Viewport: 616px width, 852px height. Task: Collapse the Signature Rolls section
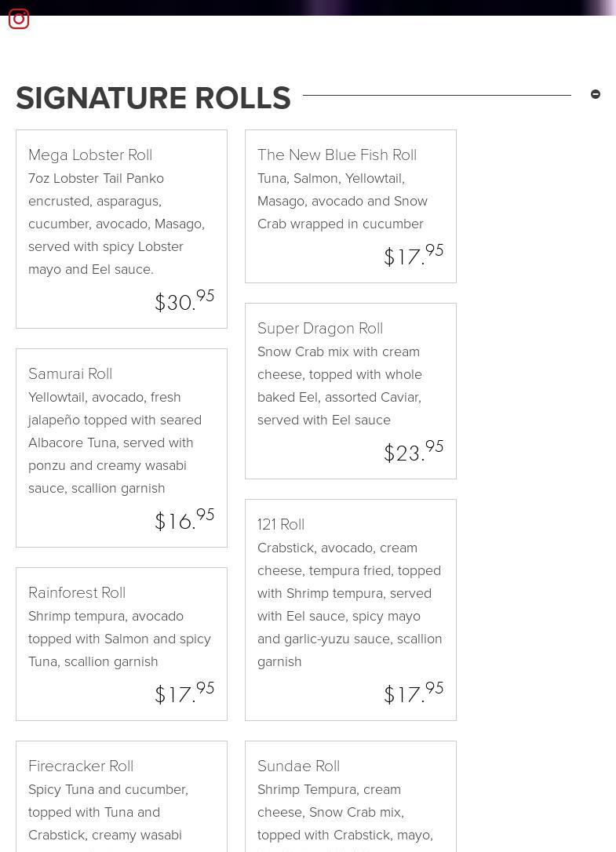pos(596,94)
